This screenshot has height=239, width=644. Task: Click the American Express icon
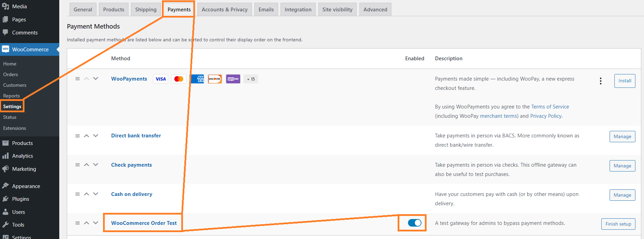(x=197, y=79)
